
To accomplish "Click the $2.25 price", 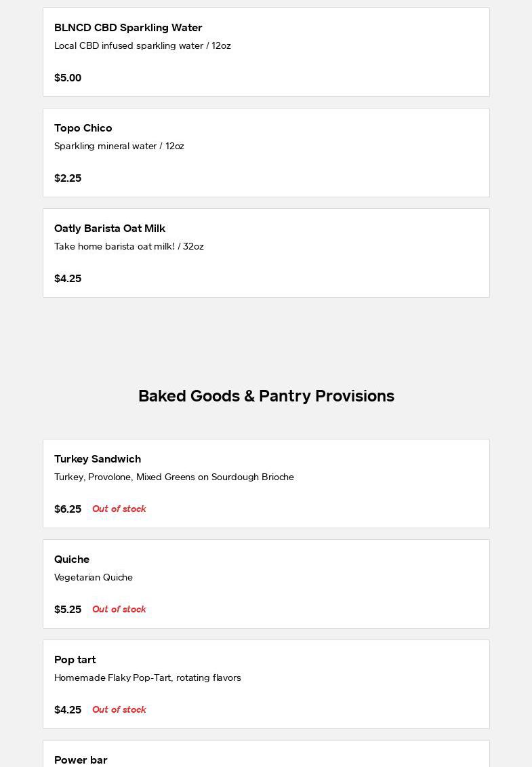I will [x=68, y=178].
